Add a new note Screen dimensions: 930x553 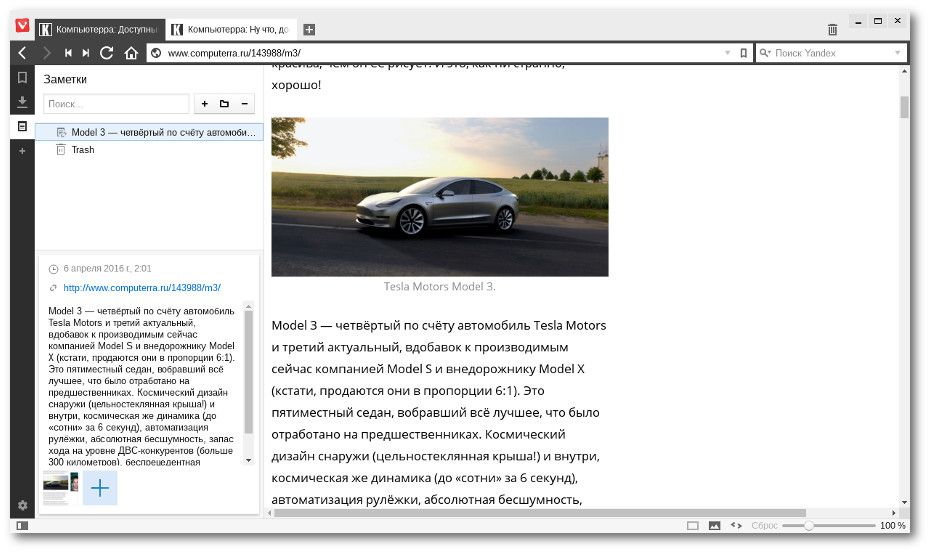tap(205, 104)
